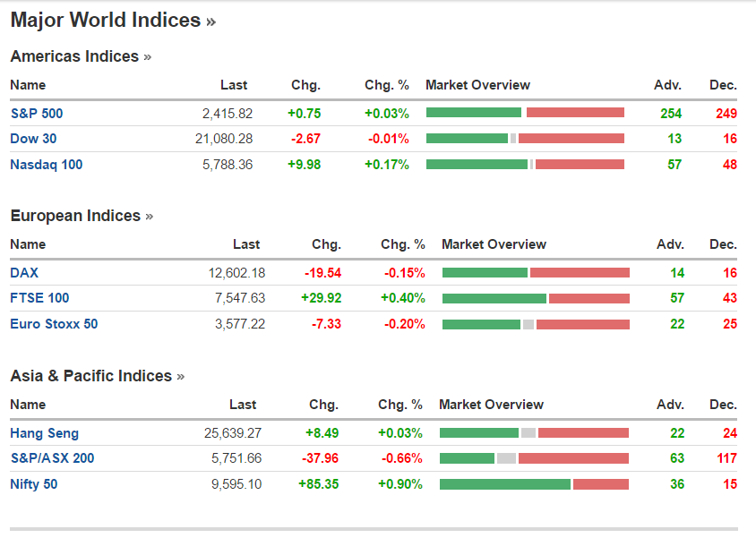Expand the Americas Indices section arrow
Viewport: 756px width, 555px height.
click(147, 56)
